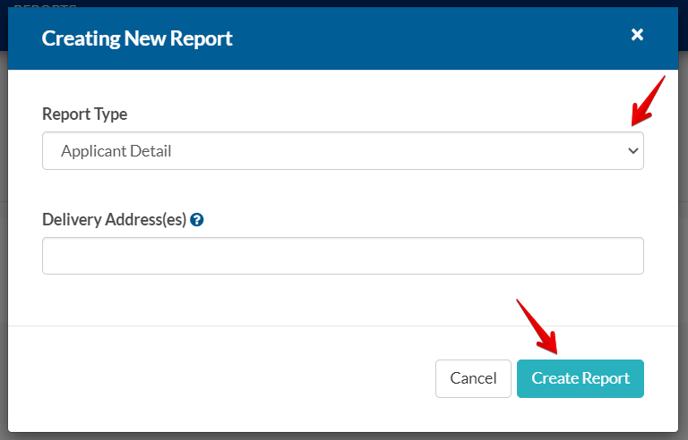The image size is (688, 440).
Task: Click the Report Type label
Action: pos(84,114)
